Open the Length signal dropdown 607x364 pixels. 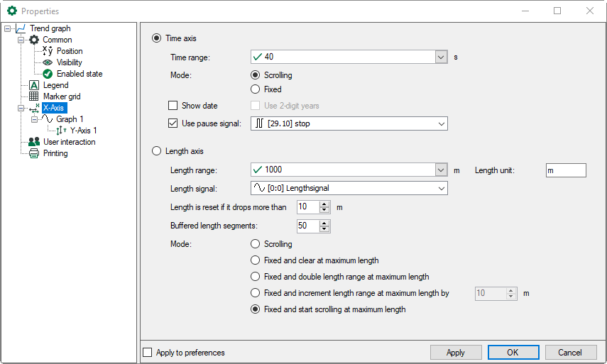441,188
